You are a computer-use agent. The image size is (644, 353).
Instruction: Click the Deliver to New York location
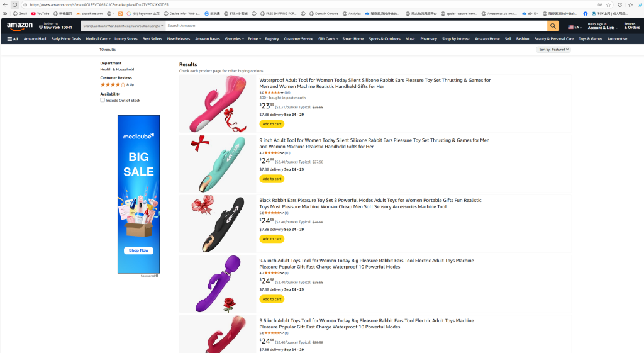pyautogui.click(x=55, y=26)
